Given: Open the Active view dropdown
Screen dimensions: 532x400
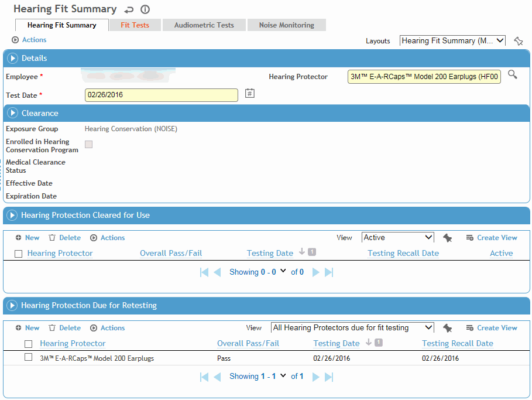Looking at the screenshot, I should [397, 238].
